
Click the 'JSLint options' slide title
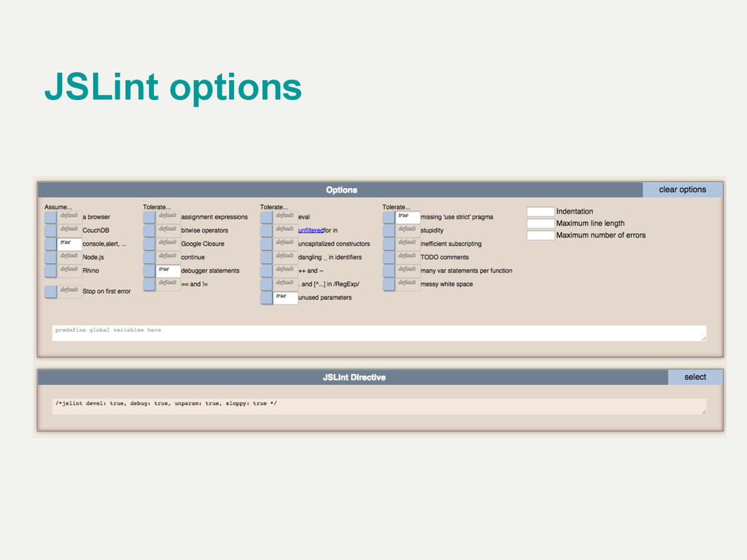(x=174, y=87)
